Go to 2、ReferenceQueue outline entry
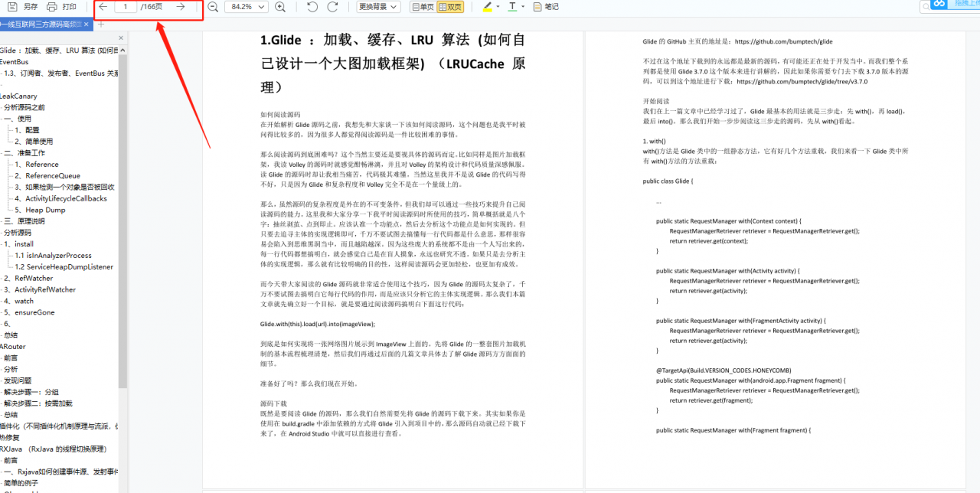This screenshot has height=493, width=980. [x=47, y=176]
